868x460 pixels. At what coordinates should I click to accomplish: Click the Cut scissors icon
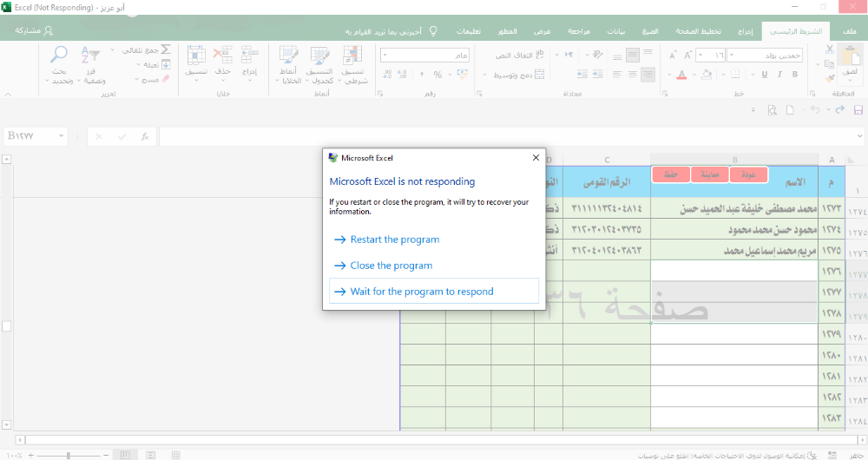(x=829, y=49)
